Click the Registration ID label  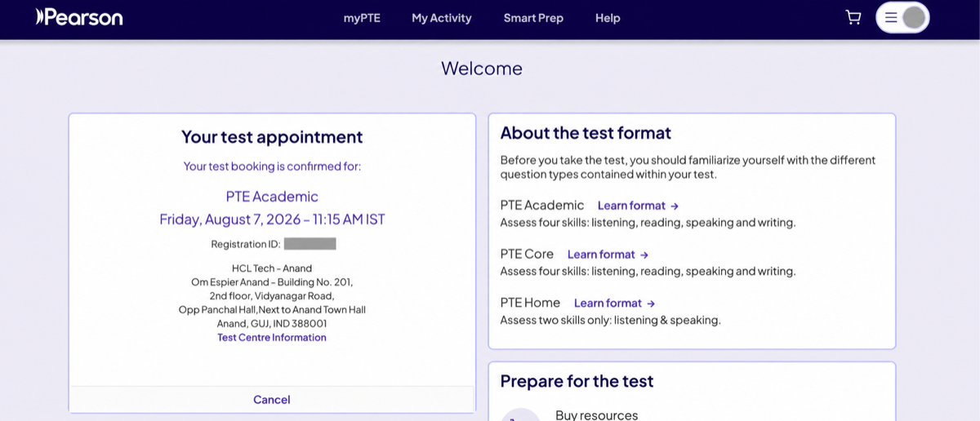point(246,244)
